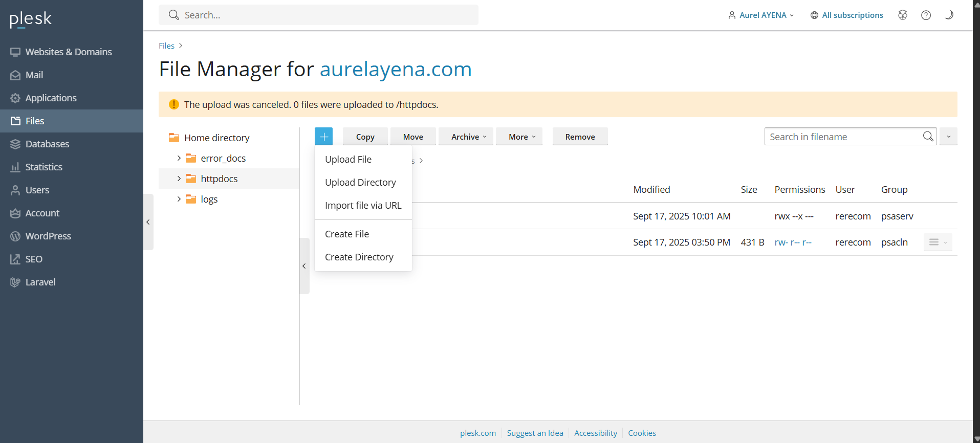This screenshot has height=443, width=980.
Task: Click the search magnifier in filename field
Action: (x=928, y=137)
